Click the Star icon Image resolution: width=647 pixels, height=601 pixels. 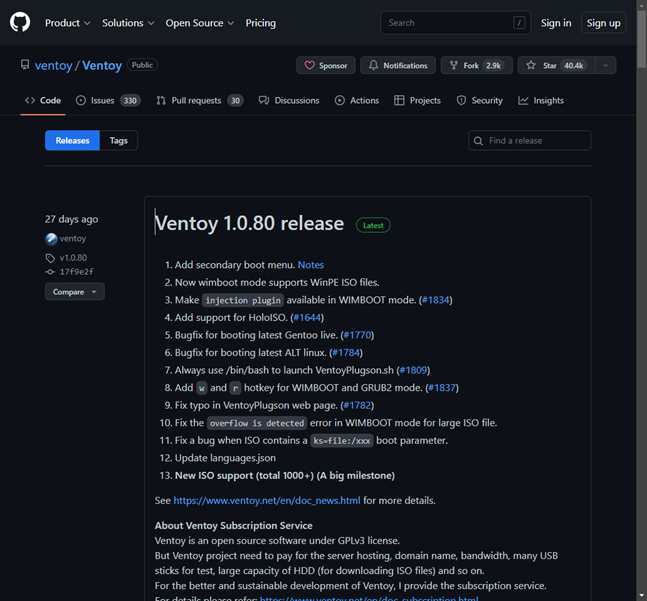tap(531, 65)
